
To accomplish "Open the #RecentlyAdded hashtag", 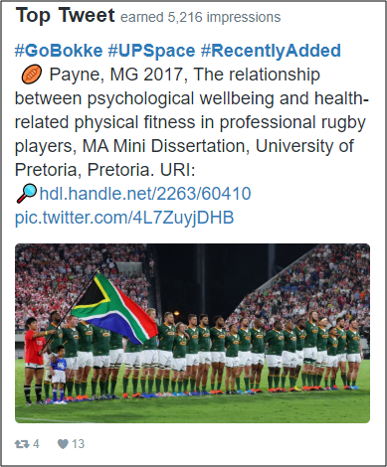I will (x=271, y=51).
